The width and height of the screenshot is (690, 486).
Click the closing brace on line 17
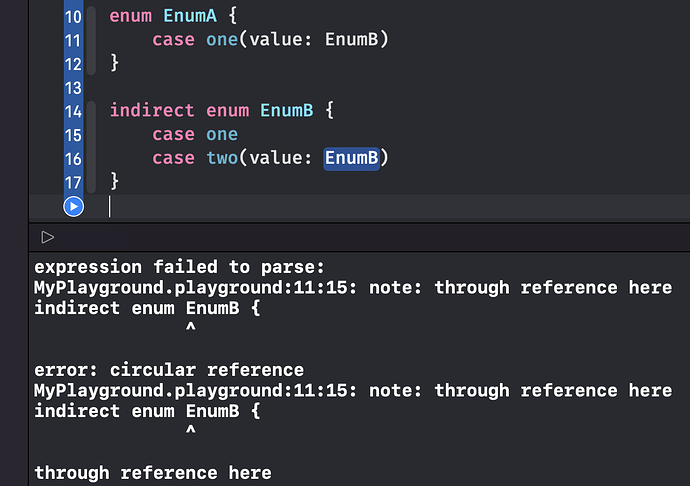tap(114, 181)
